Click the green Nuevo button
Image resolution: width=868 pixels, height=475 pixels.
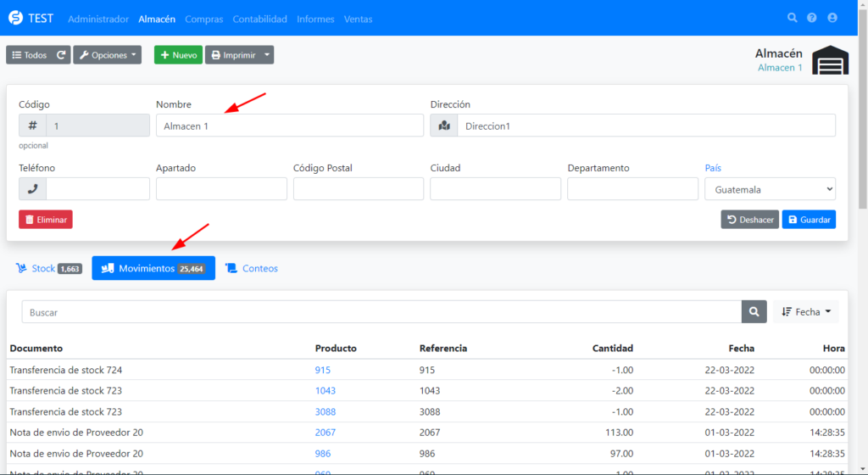coord(178,55)
